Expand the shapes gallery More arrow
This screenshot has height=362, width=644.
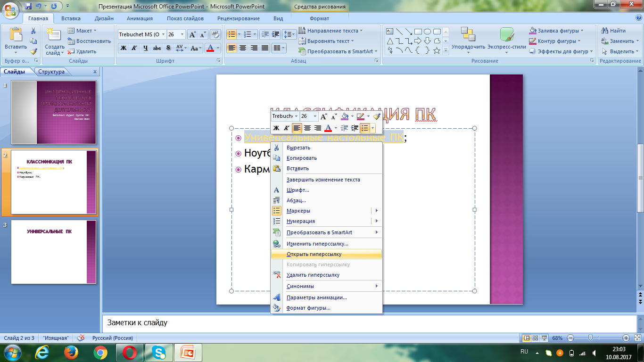point(446,51)
